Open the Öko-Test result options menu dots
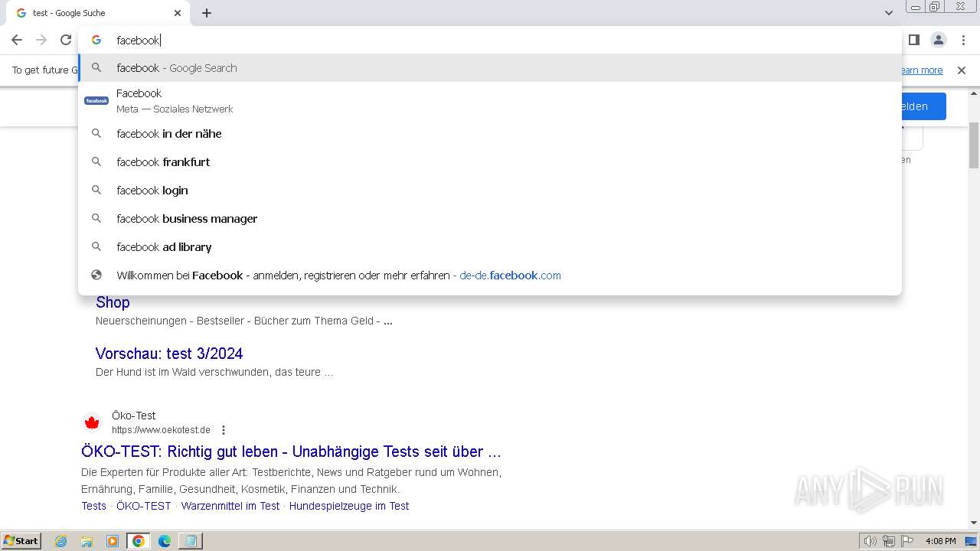 click(224, 430)
